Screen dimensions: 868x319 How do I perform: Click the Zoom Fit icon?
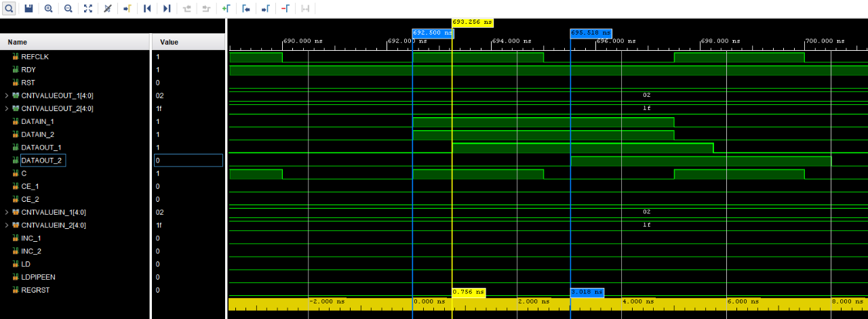click(x=87, y=9)
